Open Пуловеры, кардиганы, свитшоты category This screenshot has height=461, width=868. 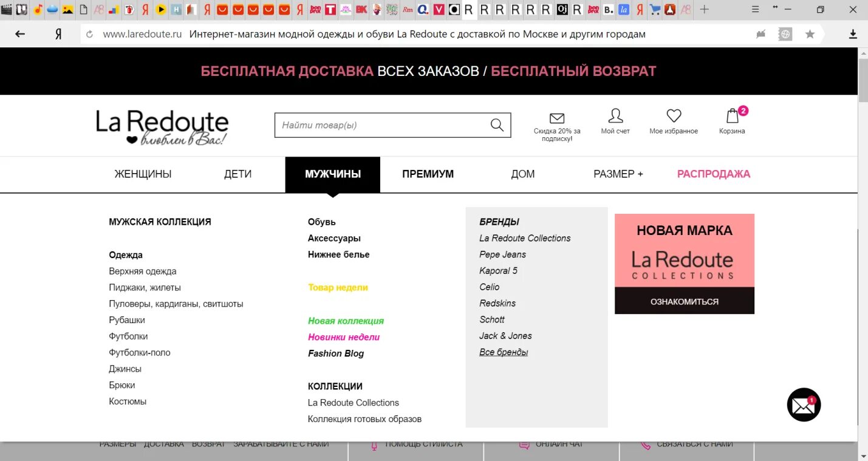(x=176, y=304)
